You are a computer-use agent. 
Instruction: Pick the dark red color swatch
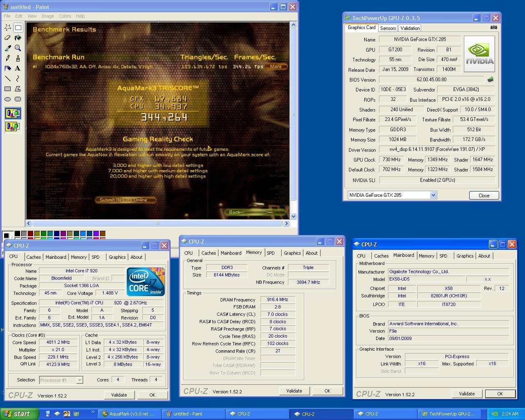(30, 234)
